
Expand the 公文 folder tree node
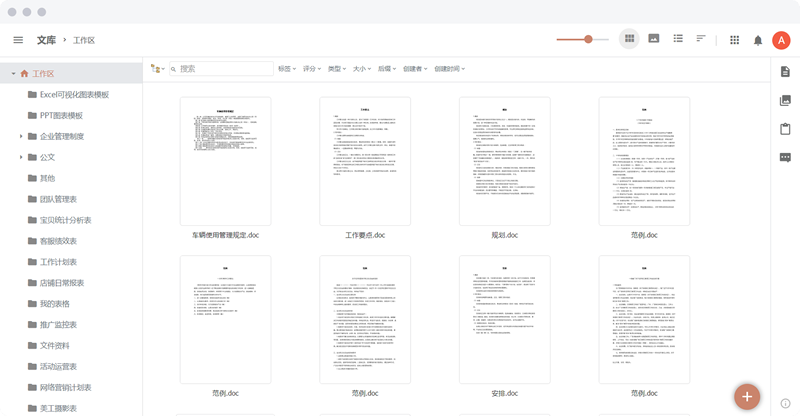point(20,157)
